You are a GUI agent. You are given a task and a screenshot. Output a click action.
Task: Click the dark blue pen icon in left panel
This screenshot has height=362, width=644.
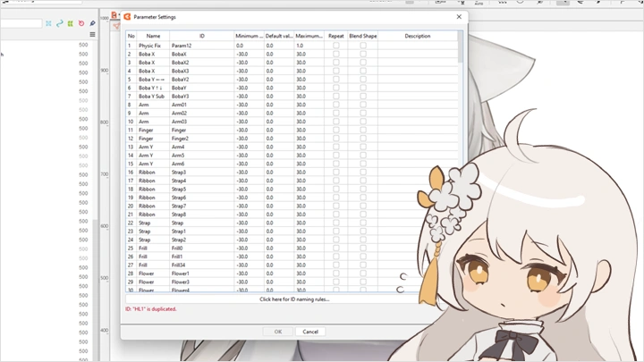click(92, 23)
